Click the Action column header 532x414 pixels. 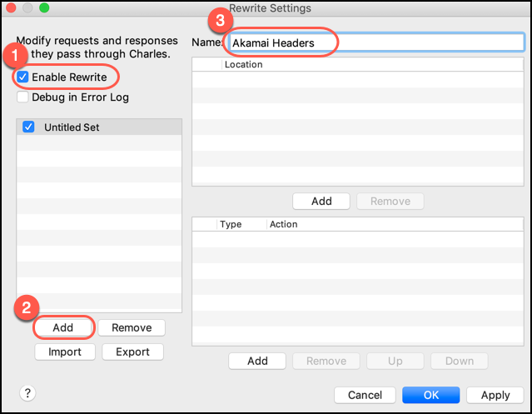click(284, 224)
